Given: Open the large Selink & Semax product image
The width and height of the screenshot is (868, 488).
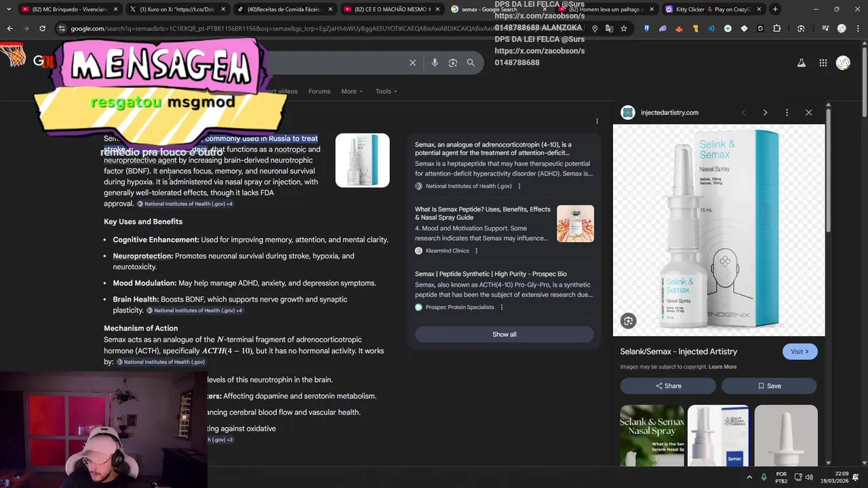Looking at the screenshot, I should pos(719,230).
